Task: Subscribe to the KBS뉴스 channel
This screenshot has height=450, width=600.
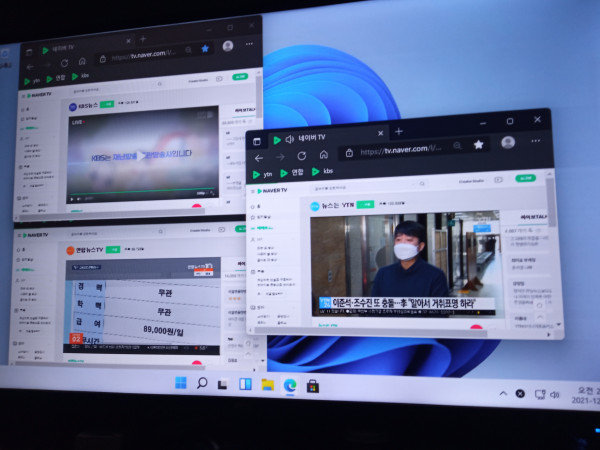Action: click(107, 104)
